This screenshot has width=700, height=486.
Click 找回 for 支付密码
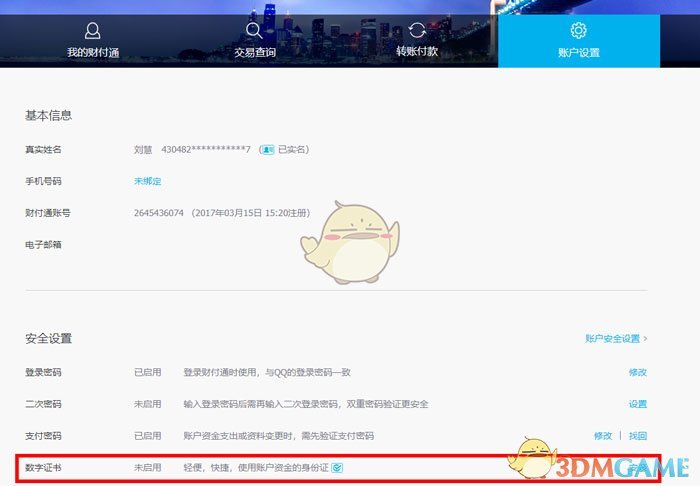(638, 436)
